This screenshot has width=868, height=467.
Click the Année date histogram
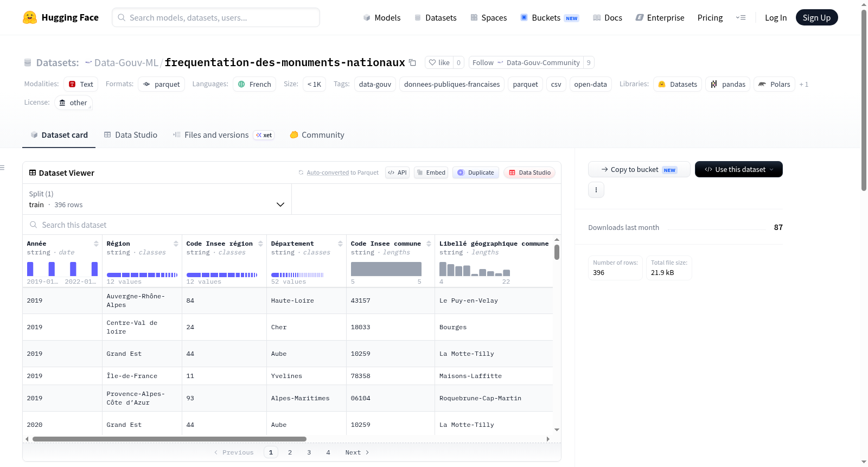62,269
